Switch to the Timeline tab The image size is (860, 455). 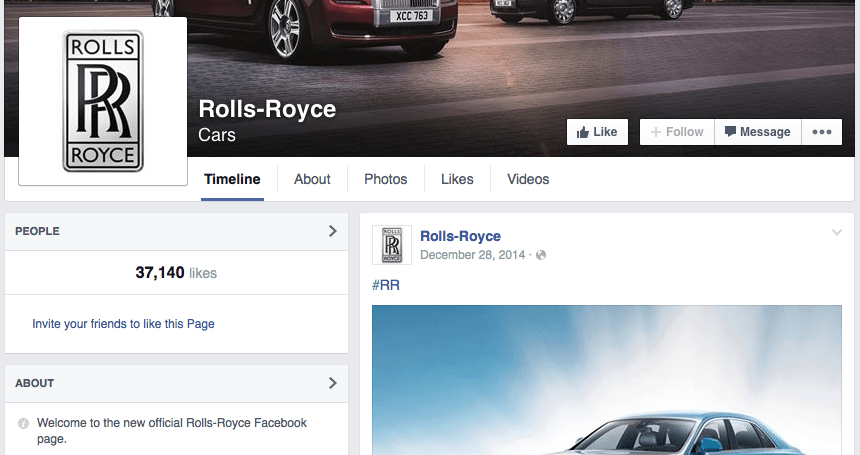pyautogui.click(x=232, y=179)
